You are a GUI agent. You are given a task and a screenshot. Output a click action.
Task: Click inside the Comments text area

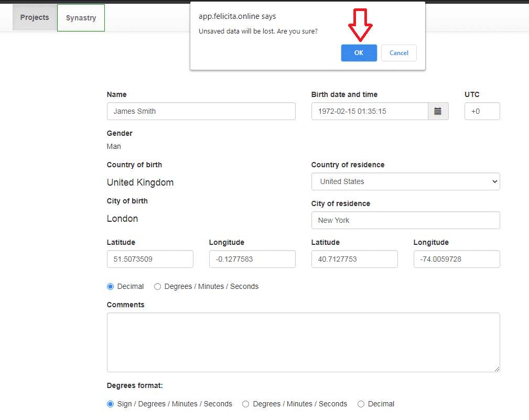(303, 342)
